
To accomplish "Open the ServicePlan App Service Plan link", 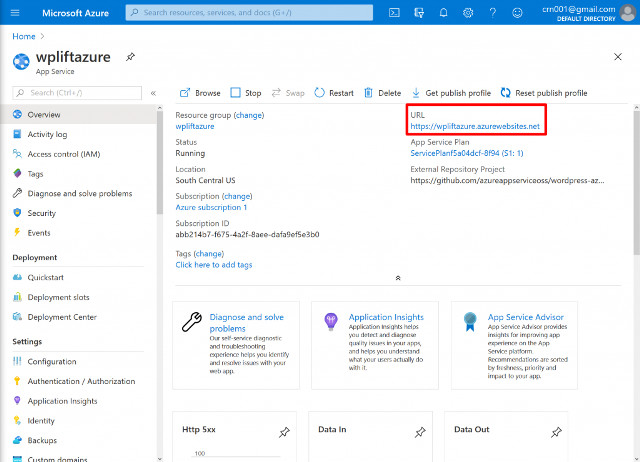I will point(467,153).
